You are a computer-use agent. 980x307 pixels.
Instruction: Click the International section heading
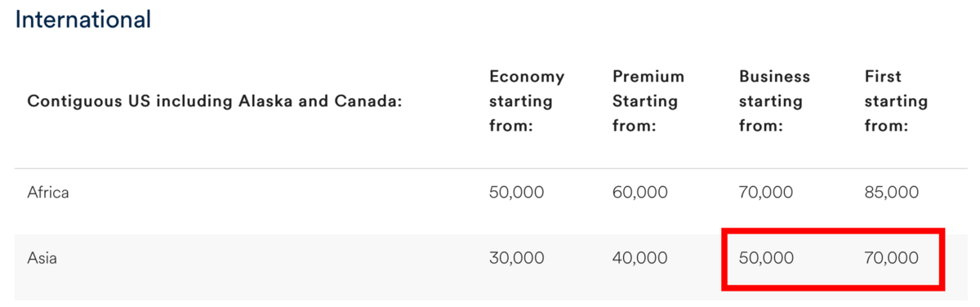pyautogui.click(x=83, y=20)
